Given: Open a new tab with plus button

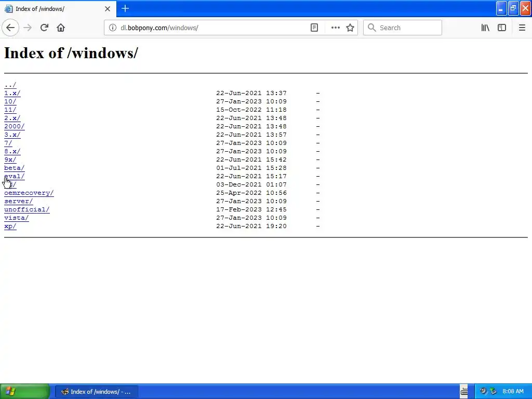Looking at the screenshot, I should point(125,8).
